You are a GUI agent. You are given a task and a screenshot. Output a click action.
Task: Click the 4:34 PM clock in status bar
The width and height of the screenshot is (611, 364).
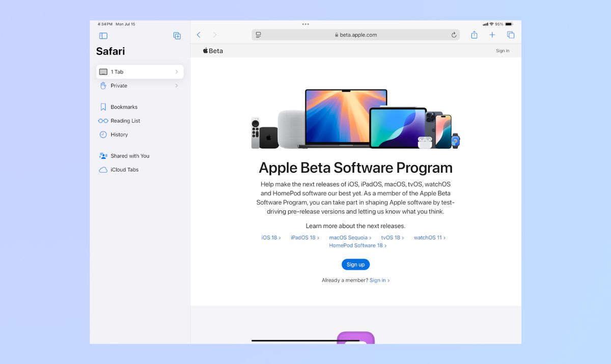tap(105, 24)
